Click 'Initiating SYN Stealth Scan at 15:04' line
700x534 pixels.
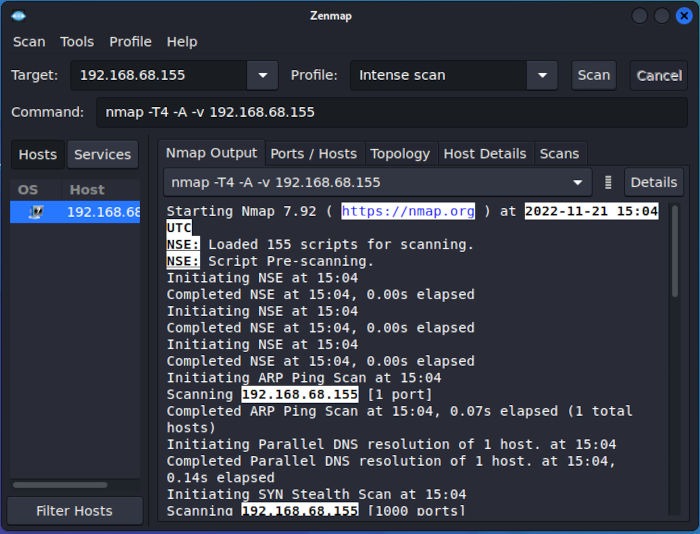click(x=316, y=494)
